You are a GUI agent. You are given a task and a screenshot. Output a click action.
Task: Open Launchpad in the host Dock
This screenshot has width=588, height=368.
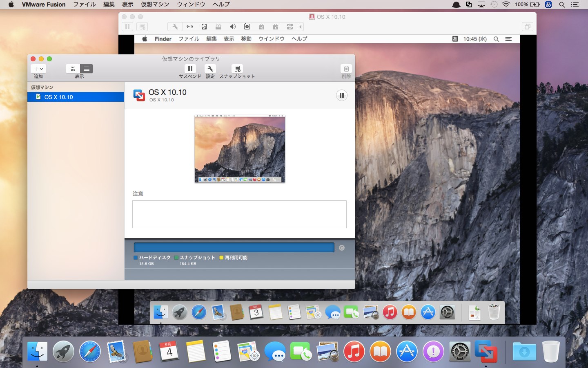(63, 351)
